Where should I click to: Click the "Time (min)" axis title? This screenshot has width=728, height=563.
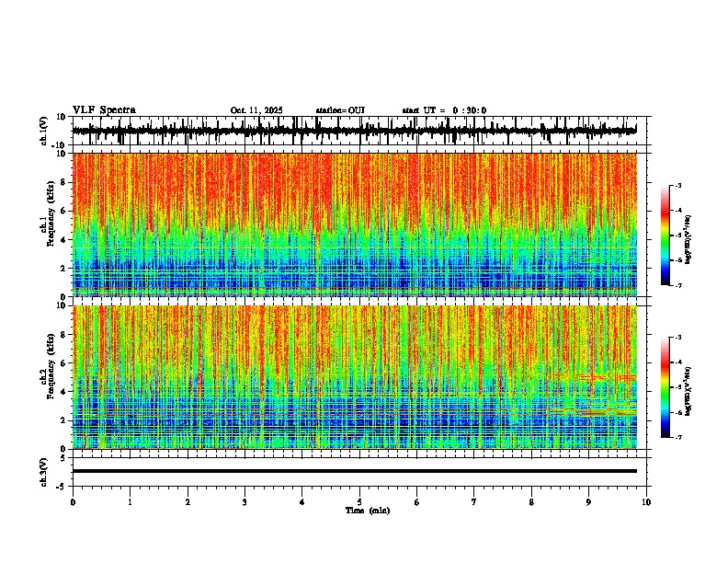368,511
